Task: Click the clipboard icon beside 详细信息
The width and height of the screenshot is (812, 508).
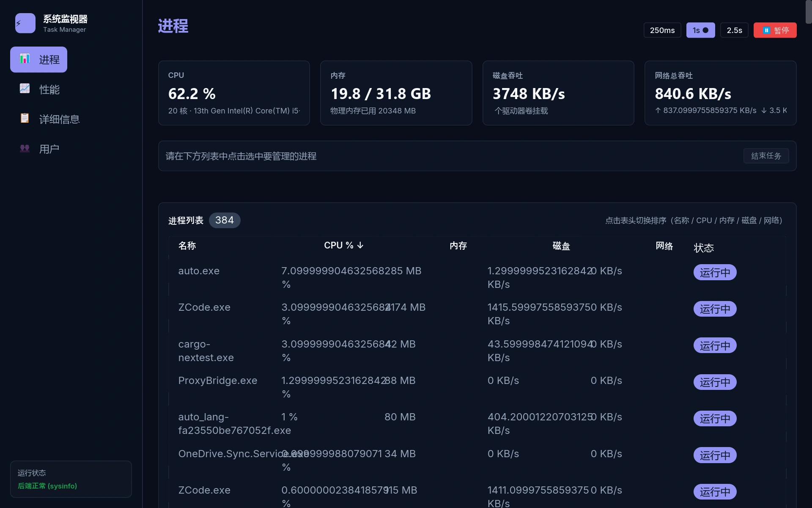Action: click(25, 118)
